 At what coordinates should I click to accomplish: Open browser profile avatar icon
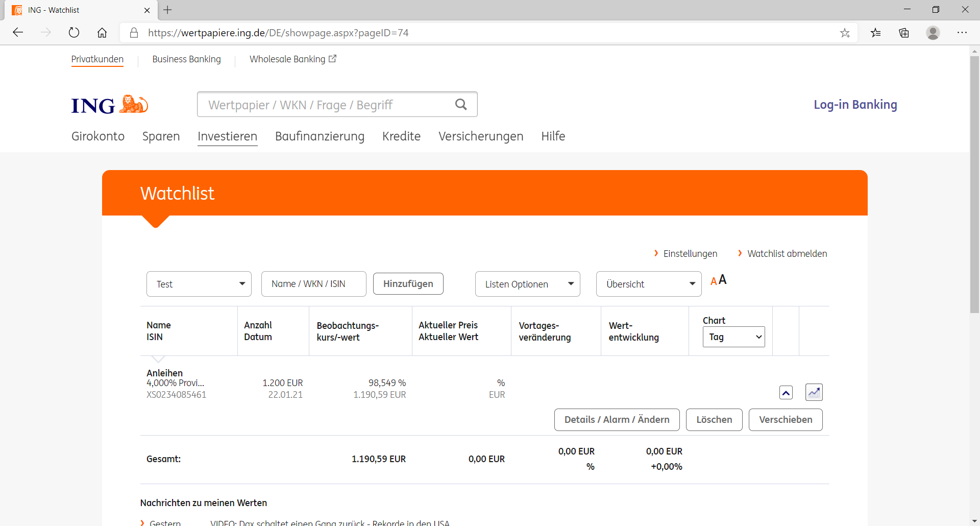pyautogui.click(x=933, y=33)
